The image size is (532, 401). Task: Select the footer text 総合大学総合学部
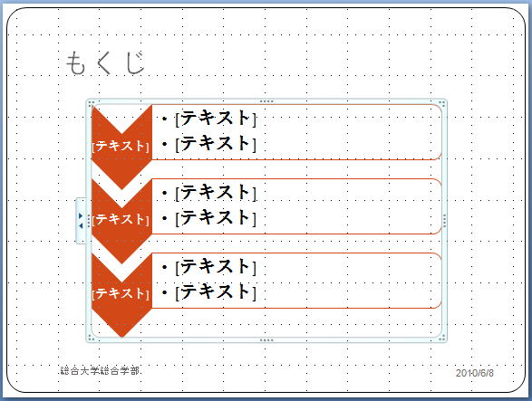[x=100, y=371]
